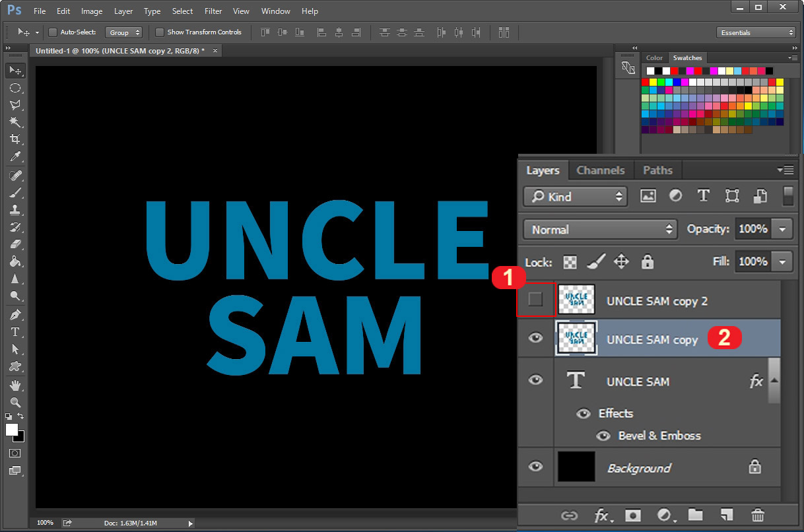Open the Filter menu

click(x=213, y=11)
